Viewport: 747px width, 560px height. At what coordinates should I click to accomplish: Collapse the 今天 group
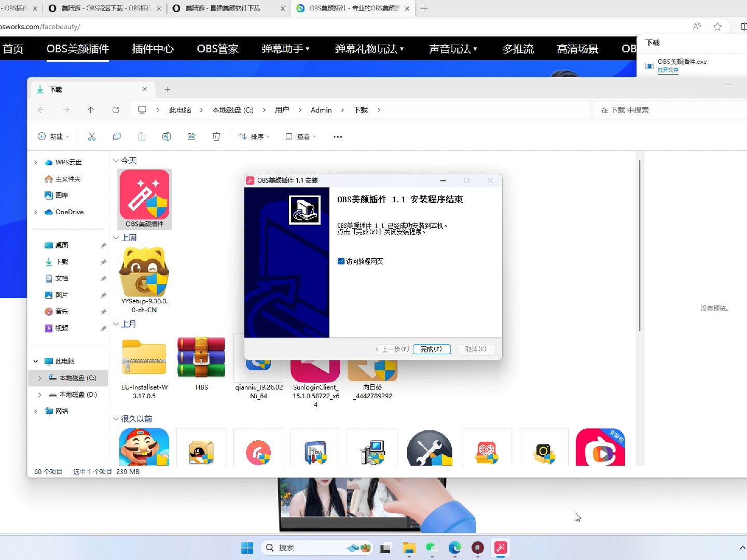point(116,161)
